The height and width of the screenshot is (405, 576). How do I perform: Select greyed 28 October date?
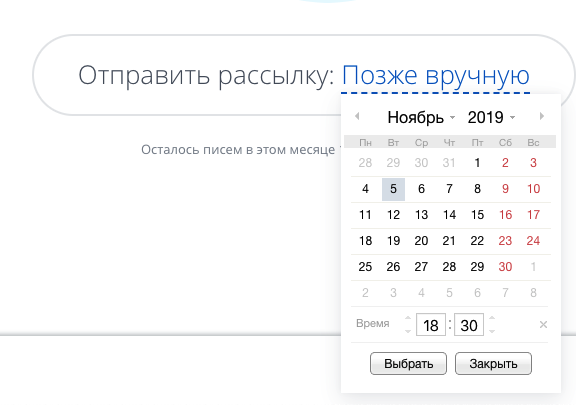[x=365, y=163]
